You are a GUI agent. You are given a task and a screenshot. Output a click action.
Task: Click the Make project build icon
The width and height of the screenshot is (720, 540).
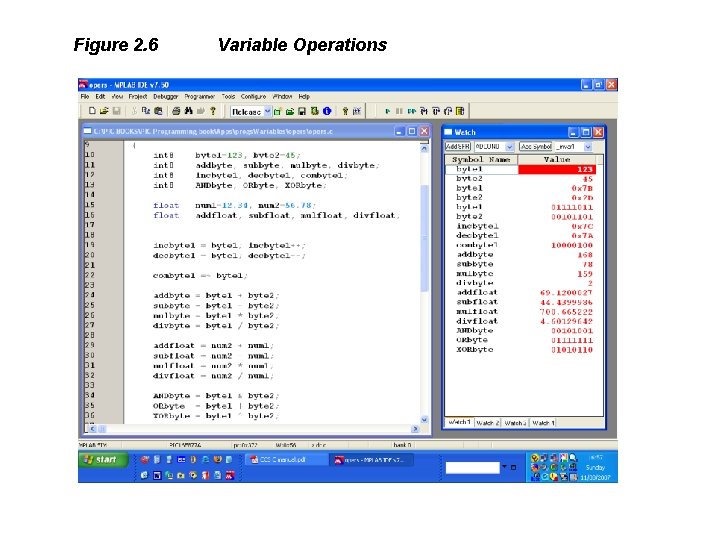pos(345,111)
